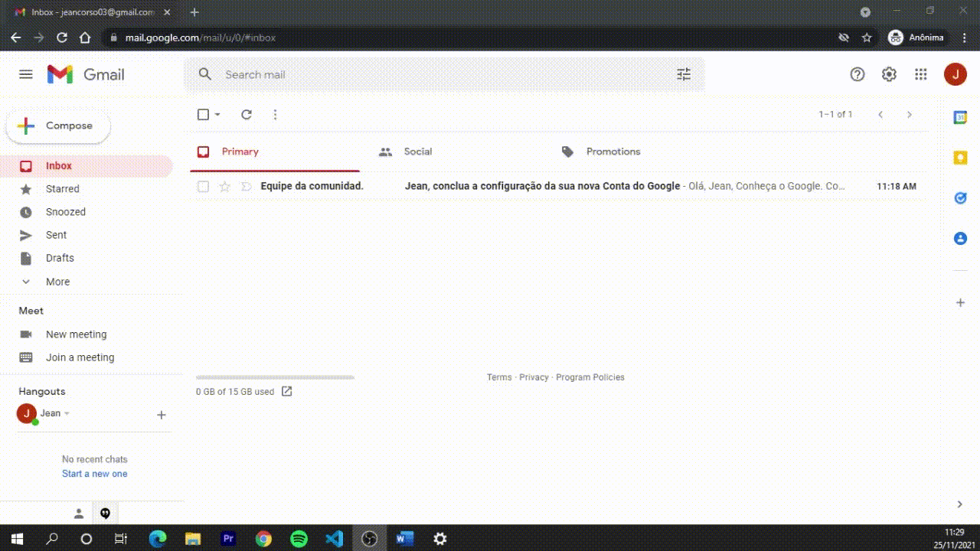Hide side panel chevron at bottom right
The height and width of the screenshot is (551, 980).
[x=959, y=504]
